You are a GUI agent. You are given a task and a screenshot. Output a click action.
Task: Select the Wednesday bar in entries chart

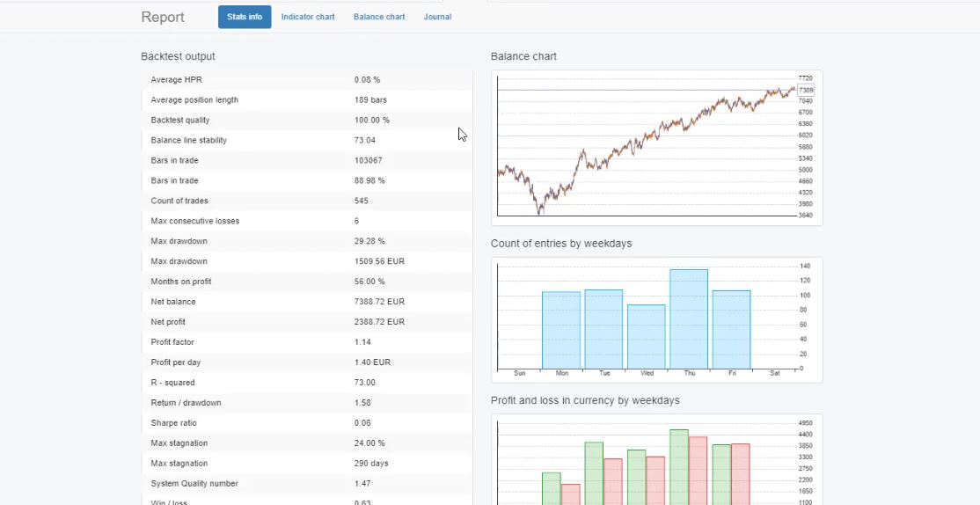pos(646,336)
